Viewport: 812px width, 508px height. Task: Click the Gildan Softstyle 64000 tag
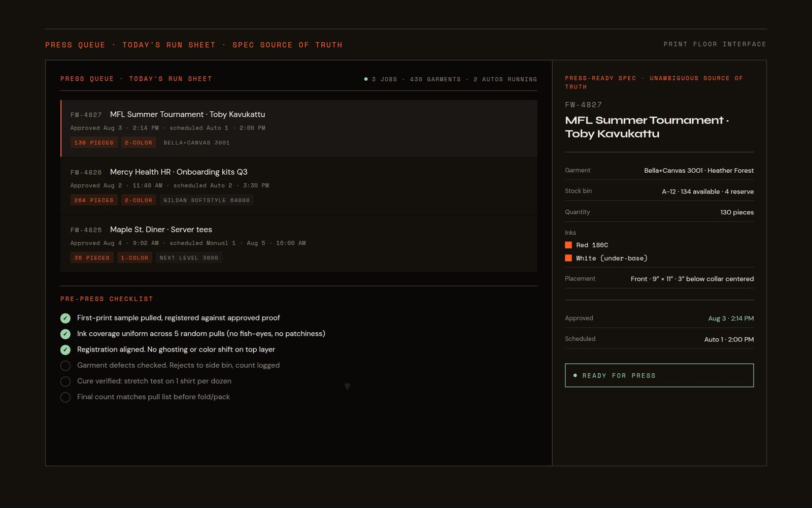207,200
